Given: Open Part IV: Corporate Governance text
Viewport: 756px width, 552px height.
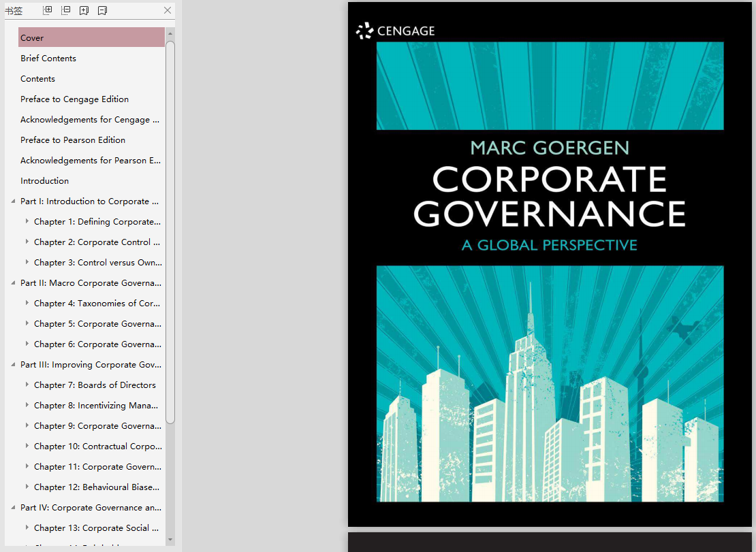Looking at the screenshot, I should click(91, 508).
